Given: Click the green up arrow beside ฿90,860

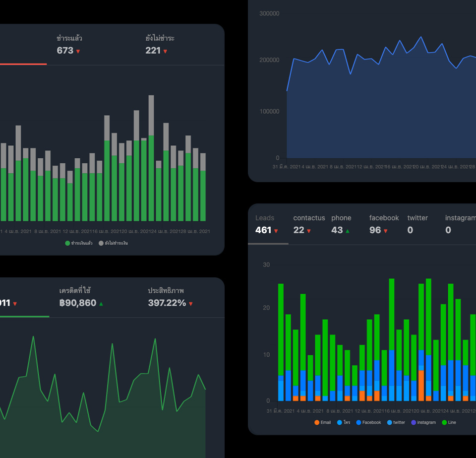Looking at the screenshot, I should click(101, 304).
